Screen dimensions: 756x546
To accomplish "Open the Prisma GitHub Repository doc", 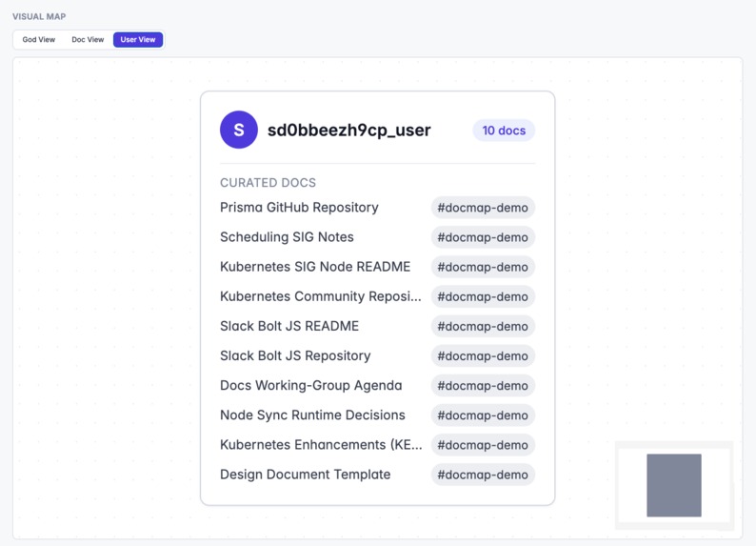I will pos(299,208).
